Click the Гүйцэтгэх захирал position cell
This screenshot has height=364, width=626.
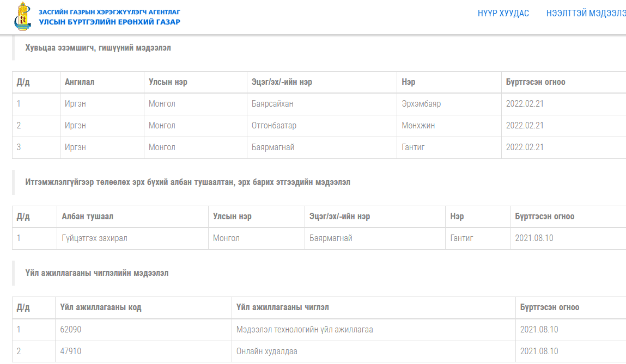pyautogui.click(x=95, y=238)
